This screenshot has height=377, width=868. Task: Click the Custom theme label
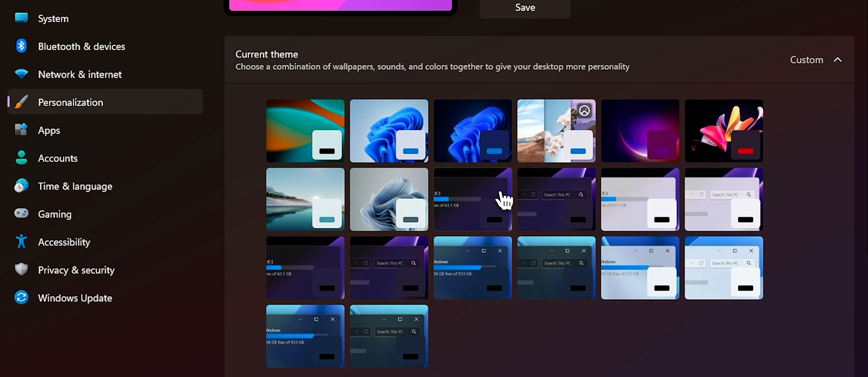click(806, 60)
